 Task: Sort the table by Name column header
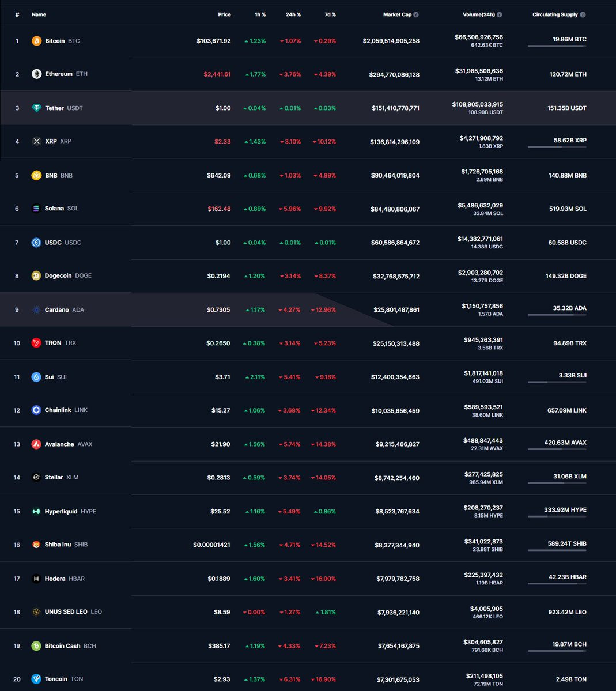[x=39, y=14]
